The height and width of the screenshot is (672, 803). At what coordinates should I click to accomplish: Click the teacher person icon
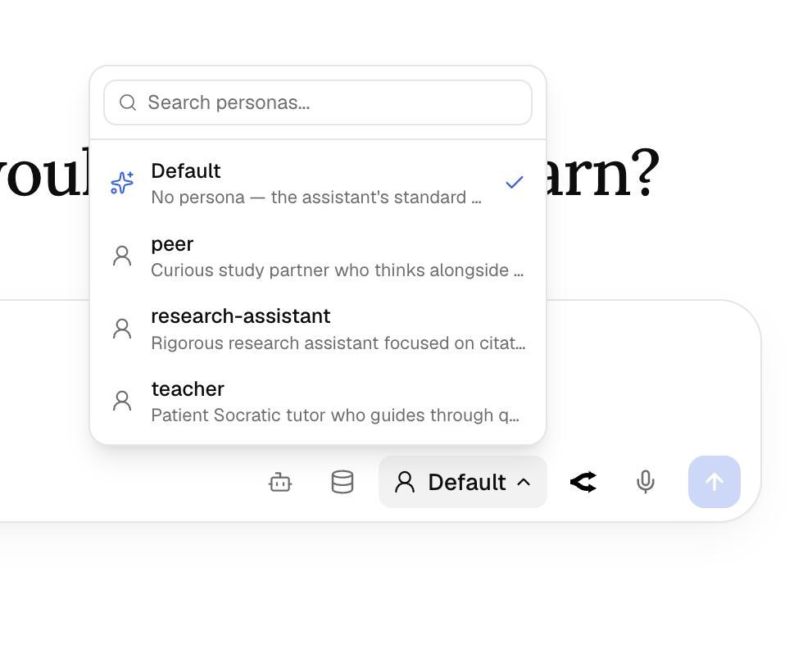(122, 401)
